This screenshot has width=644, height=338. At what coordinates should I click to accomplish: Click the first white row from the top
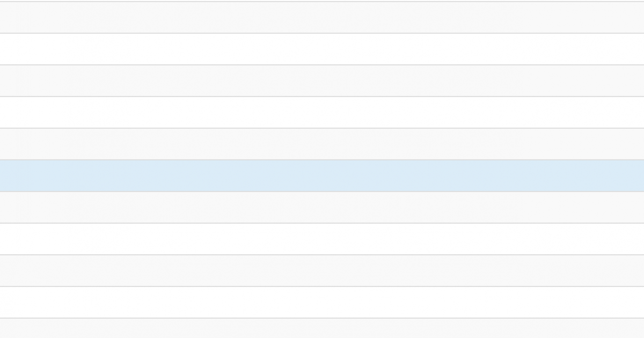point(322,49)
